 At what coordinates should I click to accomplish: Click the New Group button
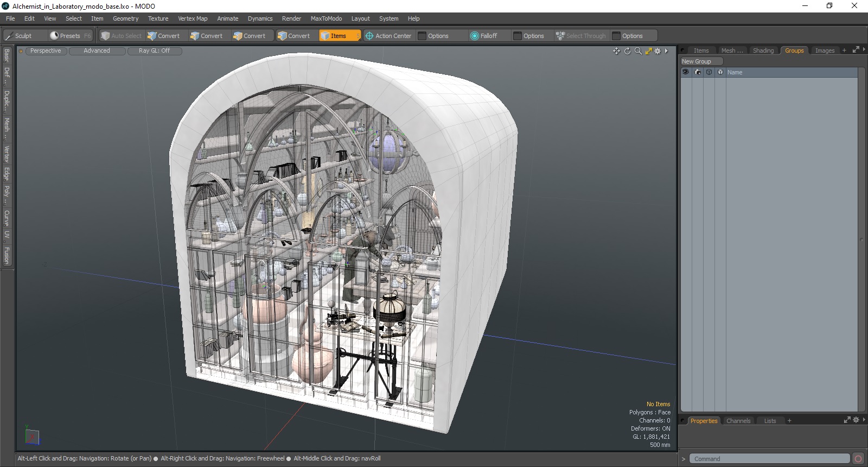[x=702, y=61]
